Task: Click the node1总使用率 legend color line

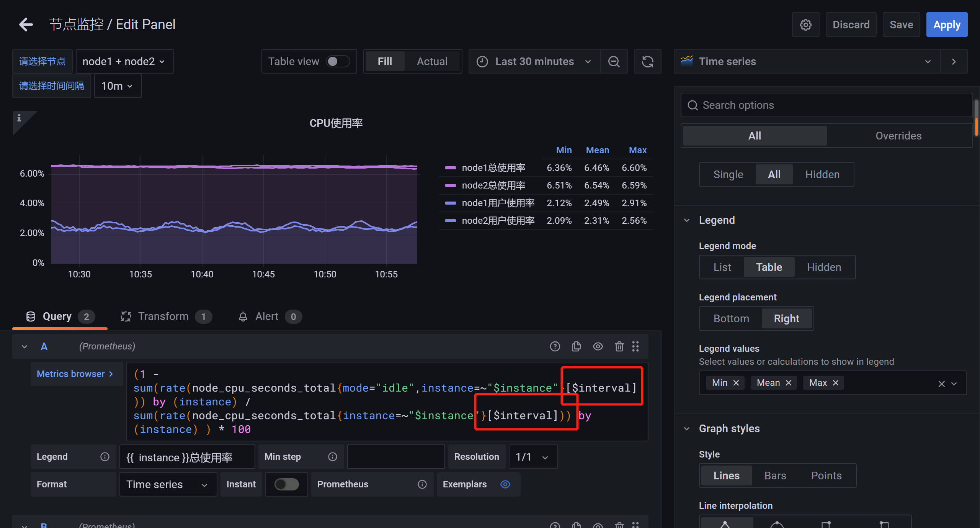Action: (x=450, y=167)
